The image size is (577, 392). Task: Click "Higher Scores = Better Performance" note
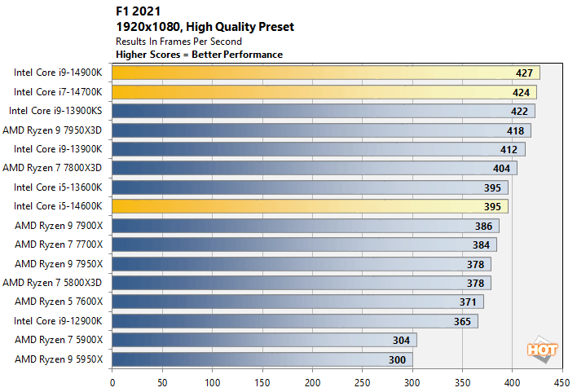click(200, 55)
